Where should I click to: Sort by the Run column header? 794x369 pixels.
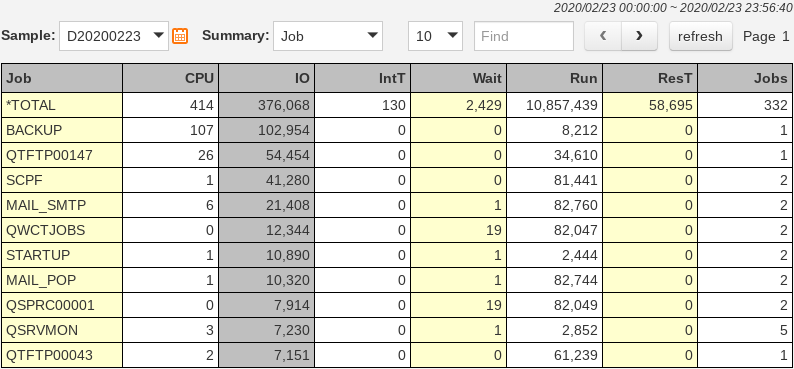(x=554, y=78)
